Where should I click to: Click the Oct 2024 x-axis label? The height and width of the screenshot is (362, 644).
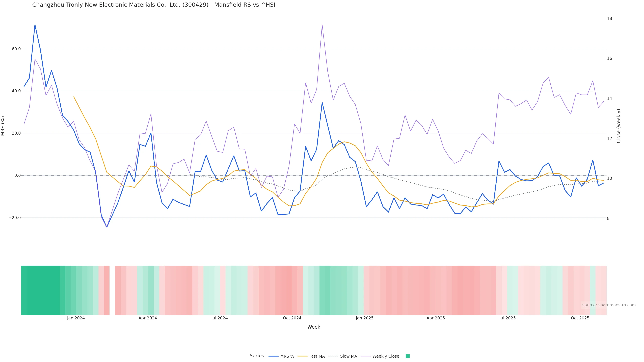292,318
